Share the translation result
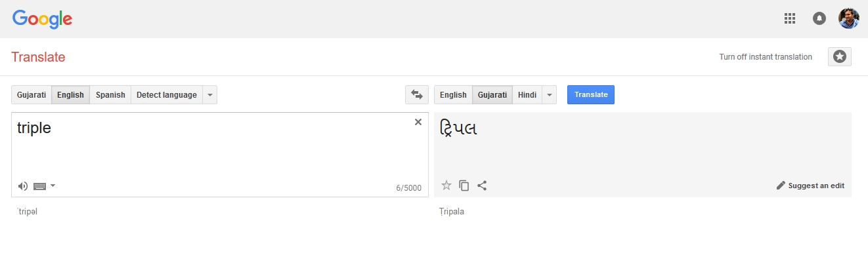 [482, 186]
